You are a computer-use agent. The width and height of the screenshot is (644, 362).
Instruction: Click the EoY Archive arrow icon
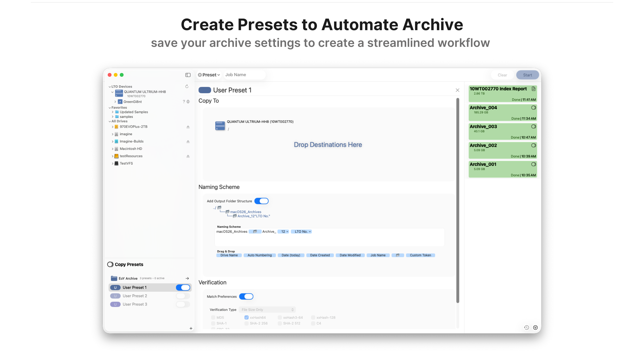[x=187, y=278]
